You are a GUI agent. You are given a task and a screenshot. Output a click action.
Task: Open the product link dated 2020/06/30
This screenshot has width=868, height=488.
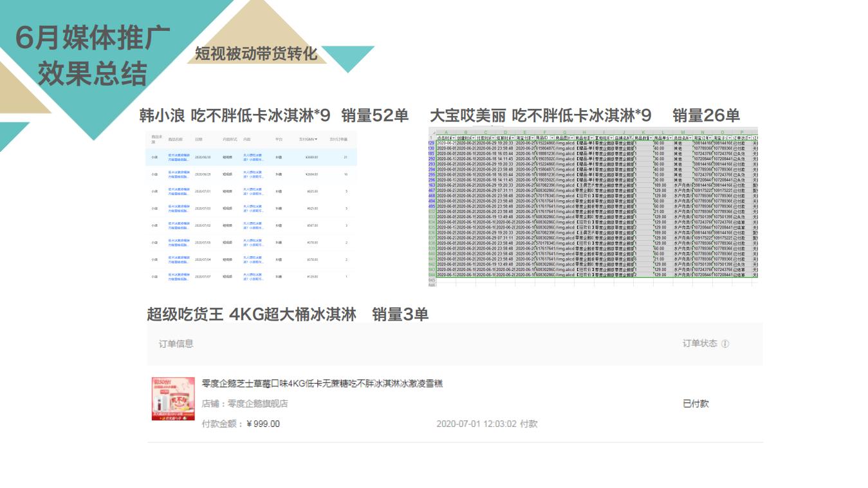(x=179, y=157)
